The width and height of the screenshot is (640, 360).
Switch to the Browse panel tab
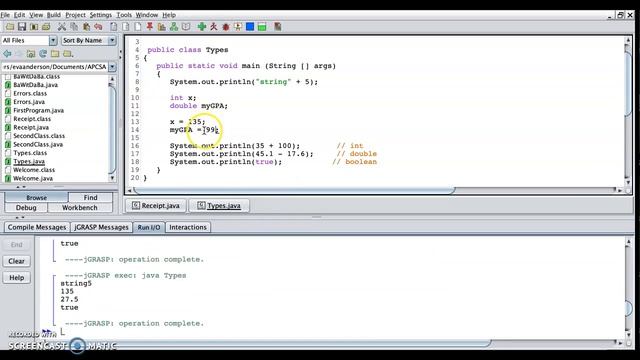coord(36,198)
